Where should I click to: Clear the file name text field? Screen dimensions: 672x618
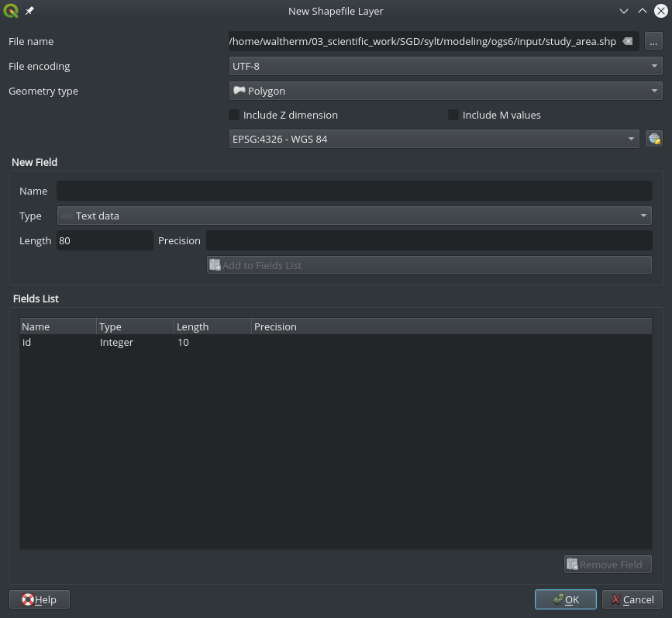click(627, 42)
